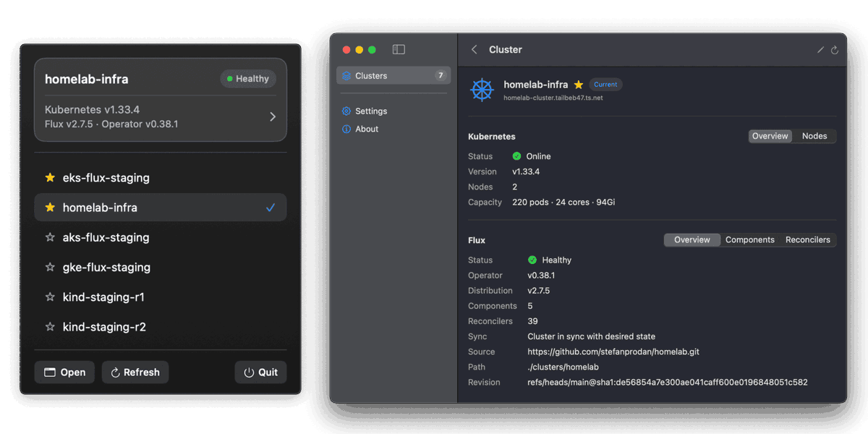Toggle the favorite star beside the homelab-infra title
Viewport: 868px width, 434px height.
[x=579, y=85]
